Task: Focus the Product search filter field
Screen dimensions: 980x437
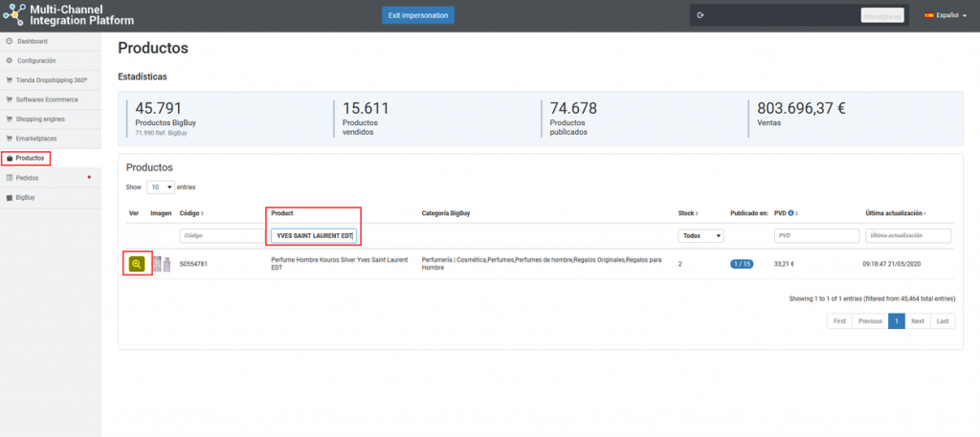Action: click(314, 235)
